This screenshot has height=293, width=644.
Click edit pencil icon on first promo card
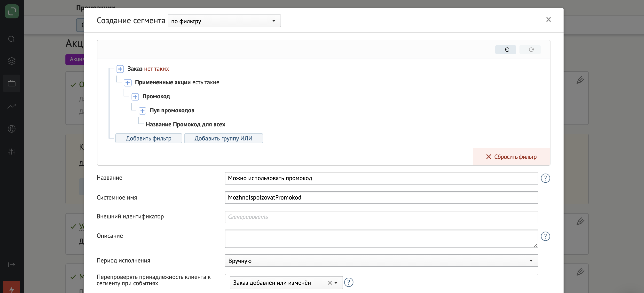[x=580, y=80]
